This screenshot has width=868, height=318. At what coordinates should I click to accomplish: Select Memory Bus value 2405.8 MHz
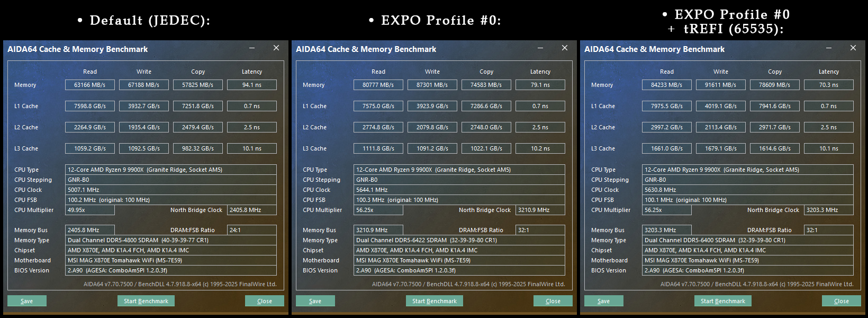pos(90,230)
